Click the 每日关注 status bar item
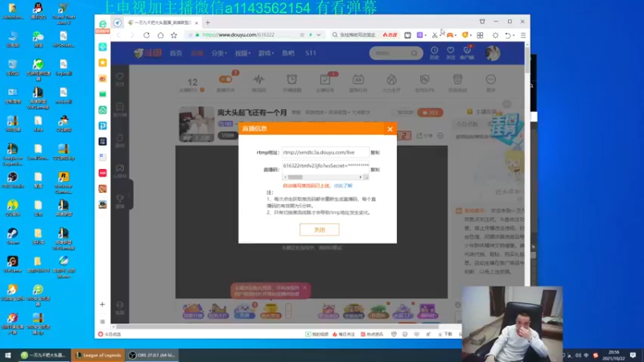644x362 pixels. point(344,334)
